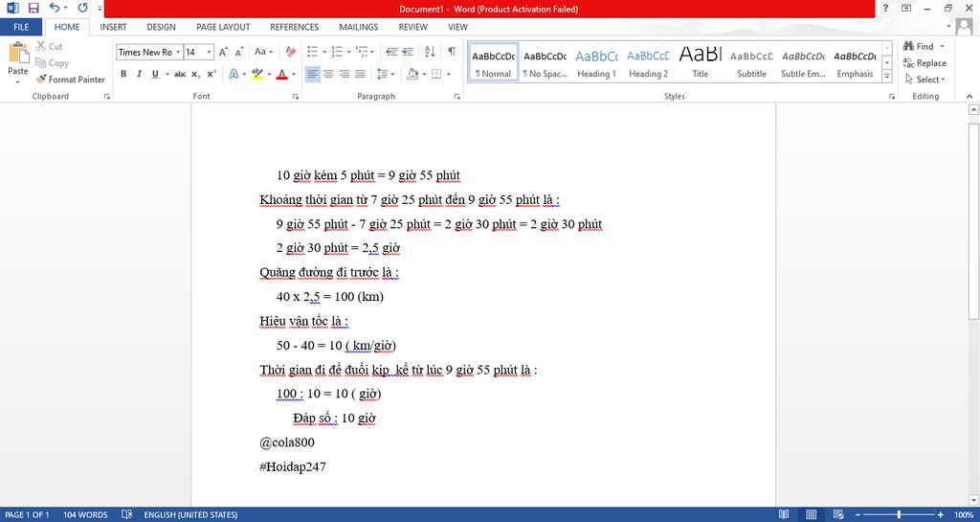Viewport: 980px width, 522px height.
Task: Apply the yellow text highlight color
Action: tap(257, 74)
